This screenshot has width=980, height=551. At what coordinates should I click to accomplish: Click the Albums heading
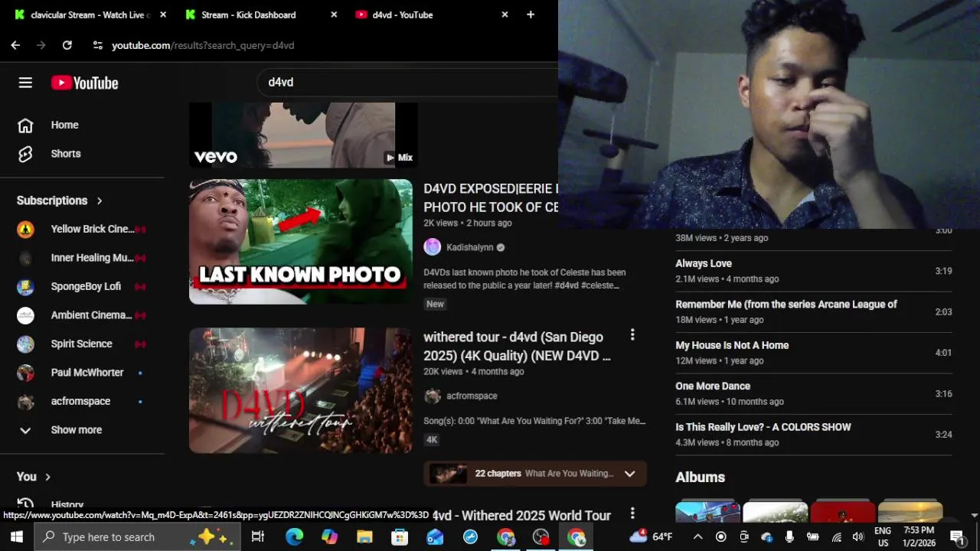coord(700,477)
